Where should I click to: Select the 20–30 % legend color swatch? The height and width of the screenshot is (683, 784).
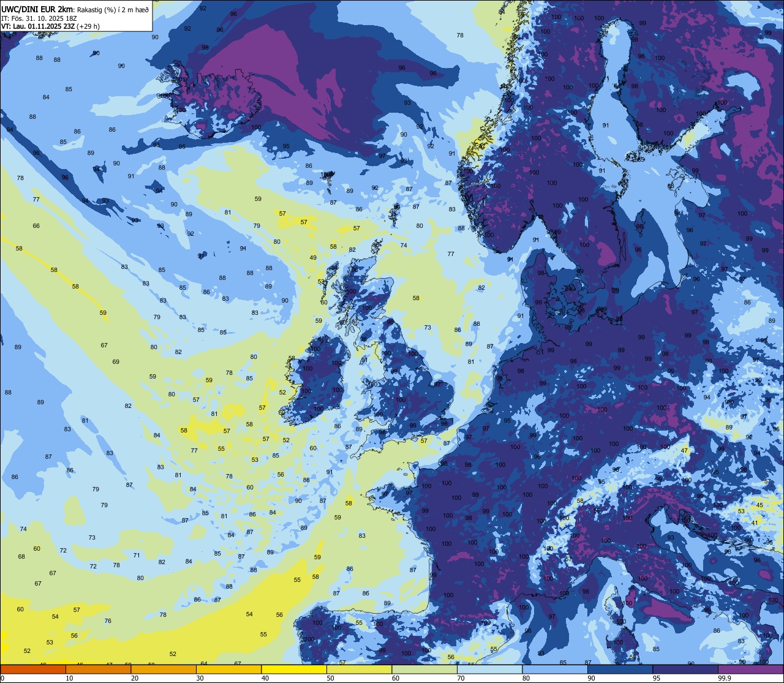(164, 669)
